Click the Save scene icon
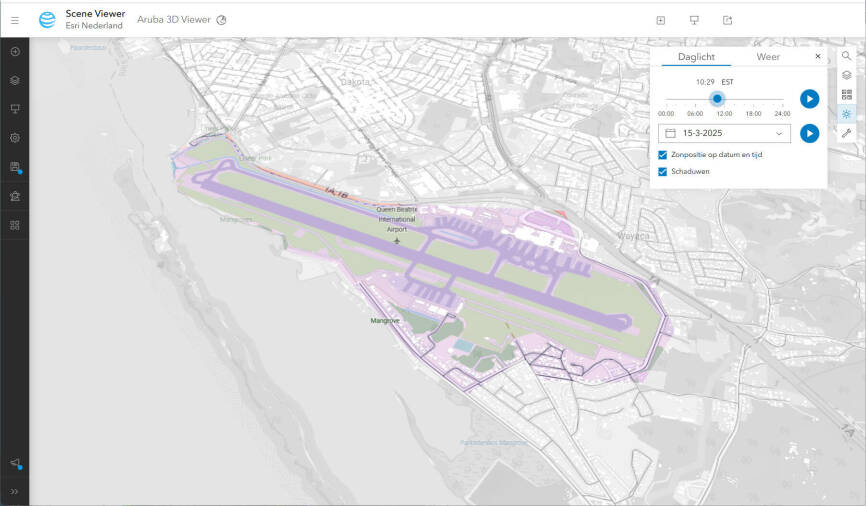866x506 pixels. click(14, 167)
